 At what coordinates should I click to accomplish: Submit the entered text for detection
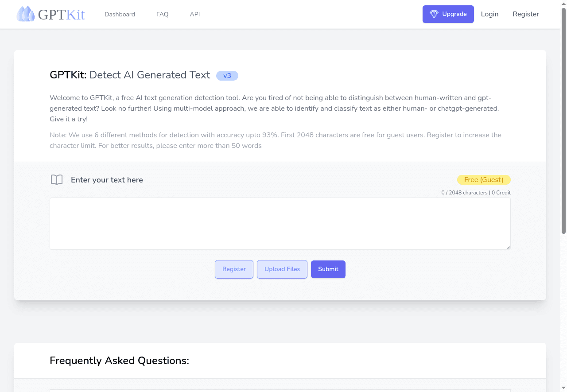point(328,269)
